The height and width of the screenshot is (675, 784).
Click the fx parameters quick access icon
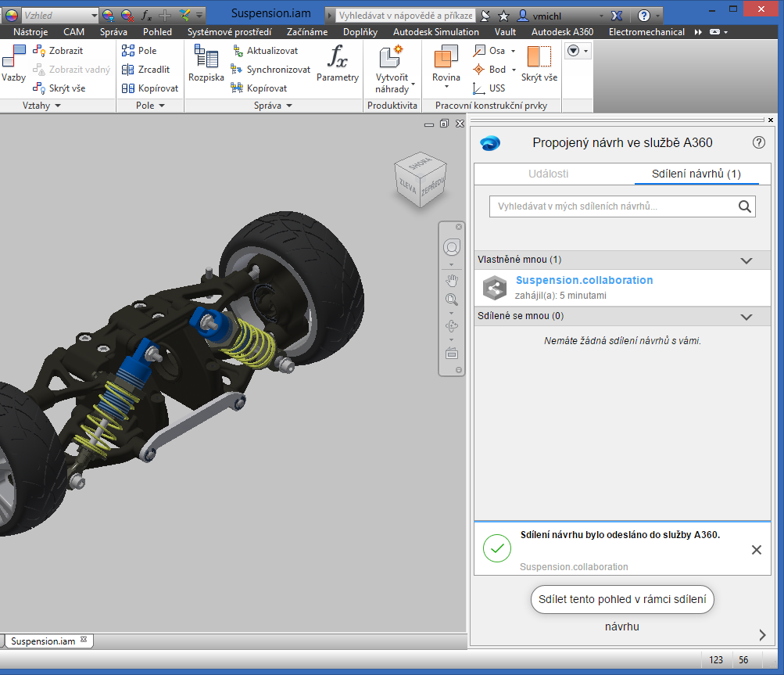(145, 16)
